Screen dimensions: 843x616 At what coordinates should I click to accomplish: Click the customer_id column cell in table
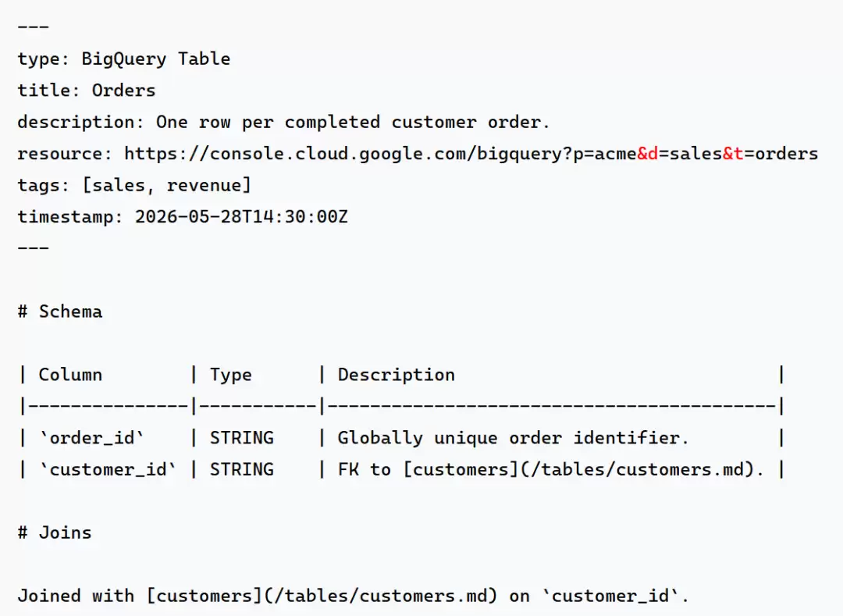(x=108, y=469)
